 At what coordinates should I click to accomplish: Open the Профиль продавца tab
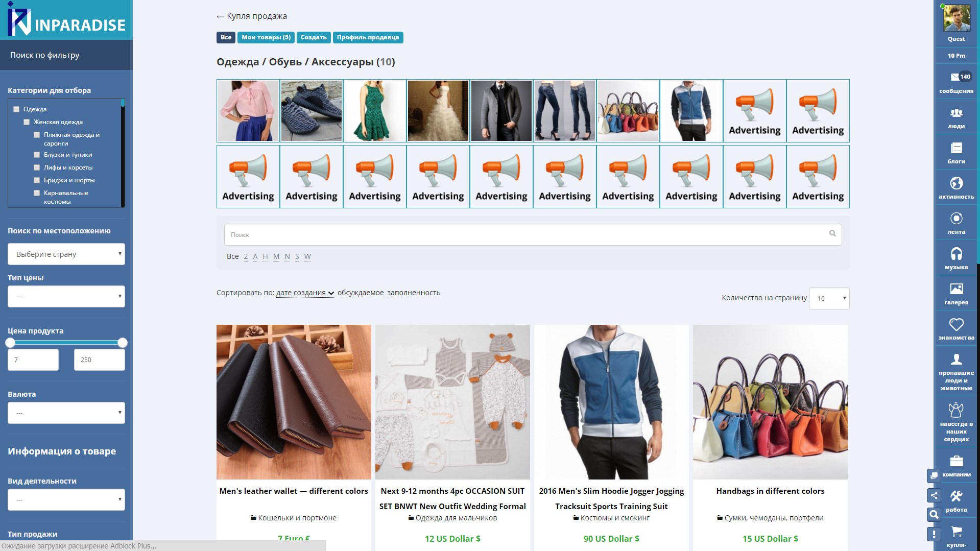click(x=368, y=37)
